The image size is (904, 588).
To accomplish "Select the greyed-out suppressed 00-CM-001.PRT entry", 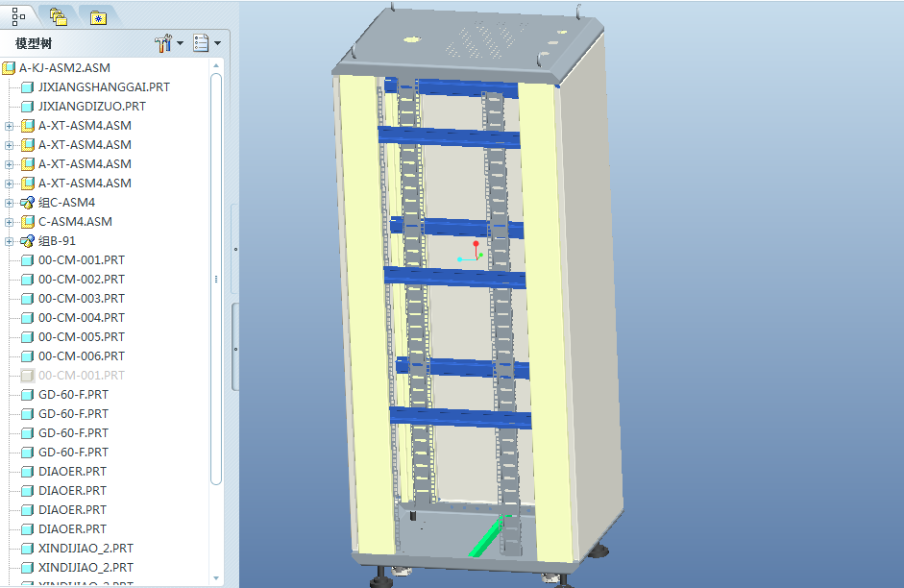I will coord(82,376).
